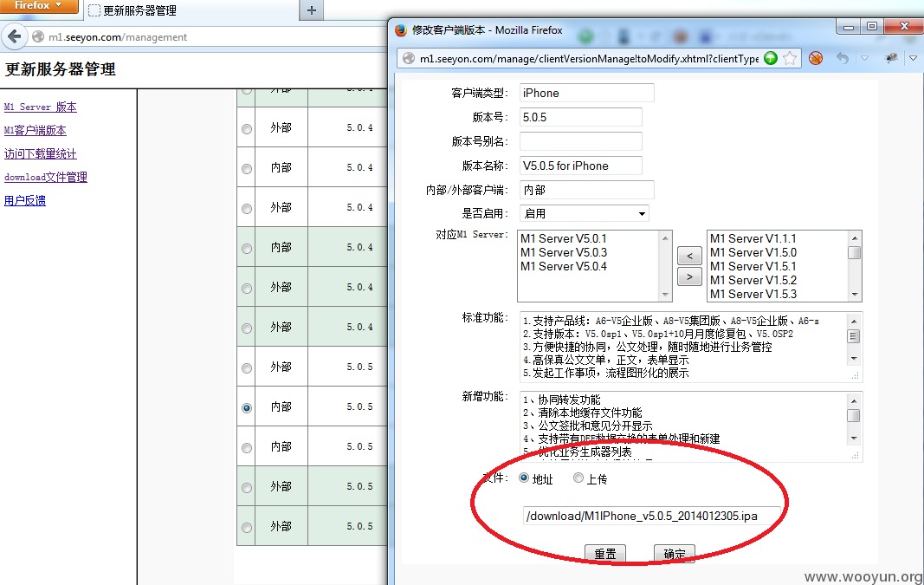Click the "<" move-left button between server lists

689,256
